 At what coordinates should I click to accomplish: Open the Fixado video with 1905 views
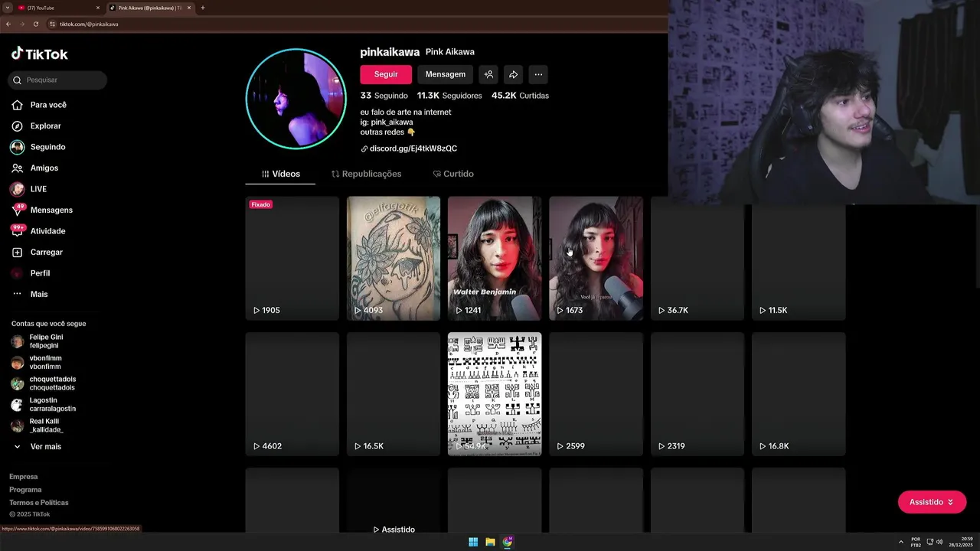tap(292, 258)
